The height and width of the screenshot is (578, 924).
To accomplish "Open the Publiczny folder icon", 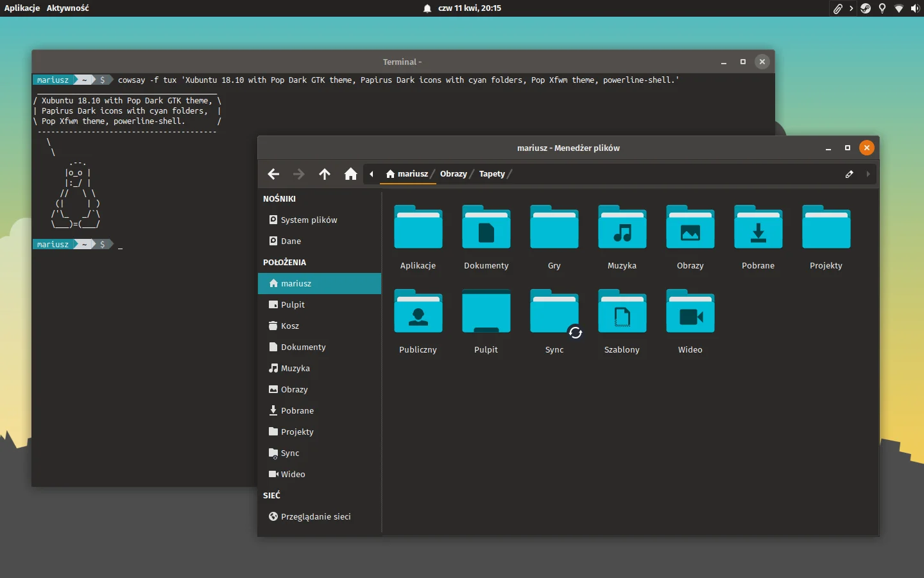I will coord(418,311).
